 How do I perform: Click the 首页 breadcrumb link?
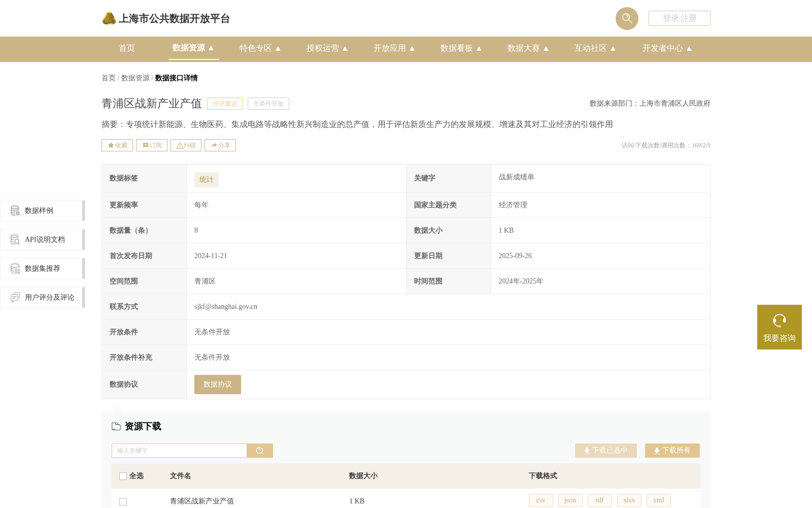pyautogui.click(x=109, y=78)
